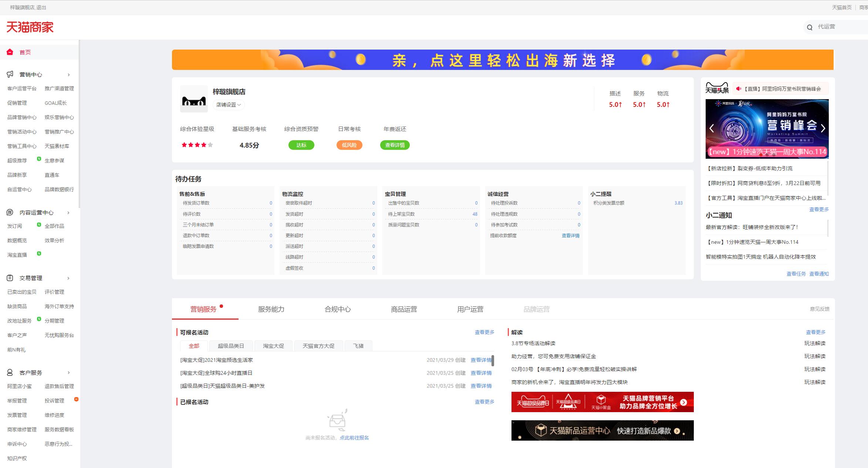Click the red home icon beside 首页
The width and height of the screenshot is (868, 468).
point(10,52)
